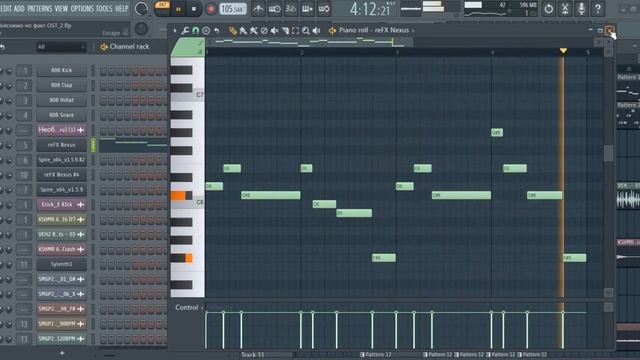Select the mute tool in piano roll
Screen dimensions: 640x360
click(x=274, y=31)
